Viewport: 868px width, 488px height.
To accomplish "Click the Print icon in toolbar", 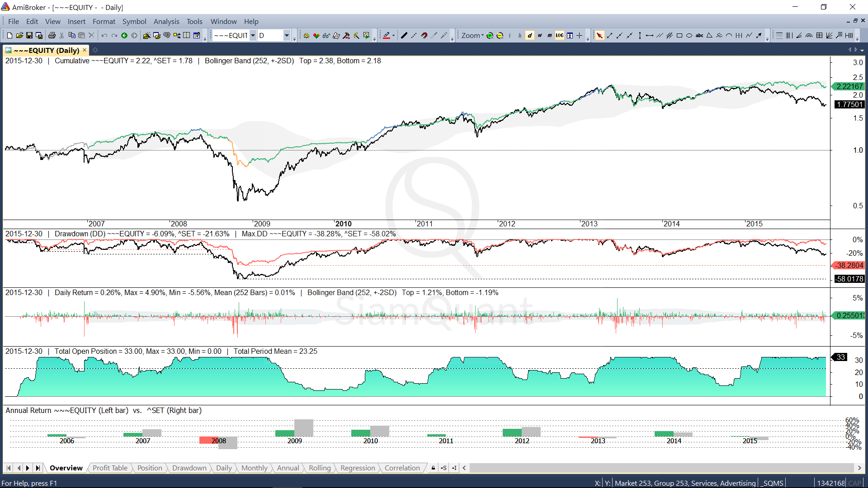I will 52,36.
